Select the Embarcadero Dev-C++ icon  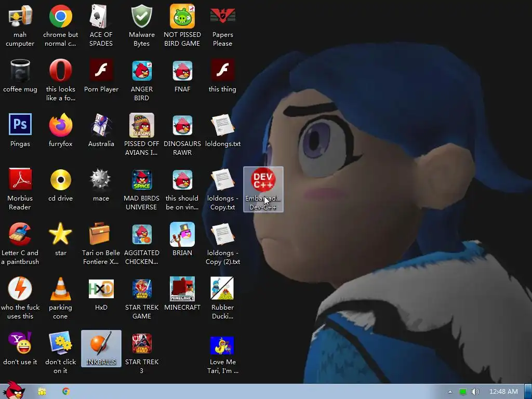coord(263,189)
